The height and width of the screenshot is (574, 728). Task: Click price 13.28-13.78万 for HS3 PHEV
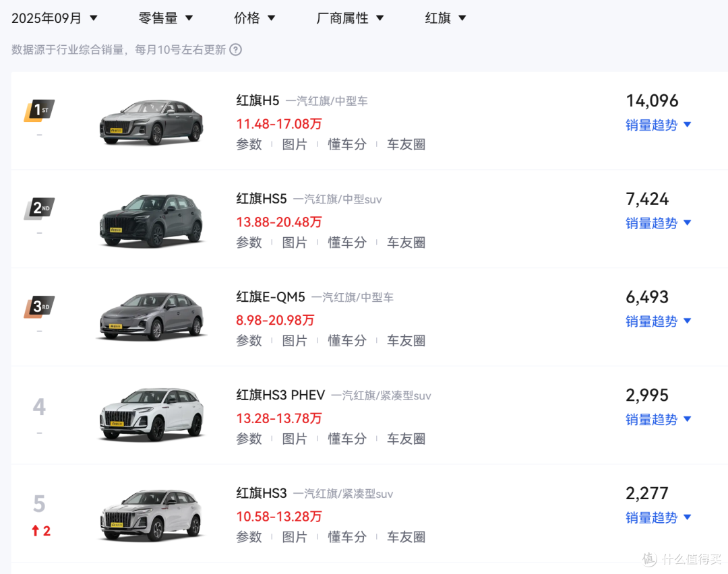click(x=279, y=418)
